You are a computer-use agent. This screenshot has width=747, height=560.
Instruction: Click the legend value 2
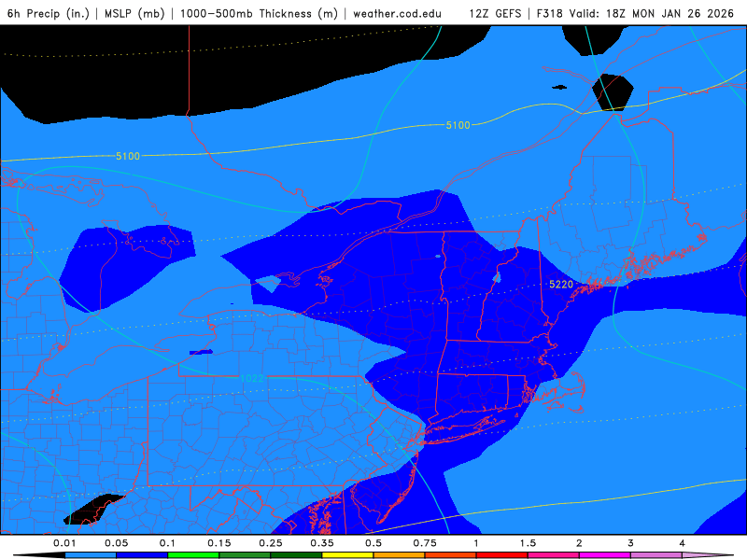579,543
